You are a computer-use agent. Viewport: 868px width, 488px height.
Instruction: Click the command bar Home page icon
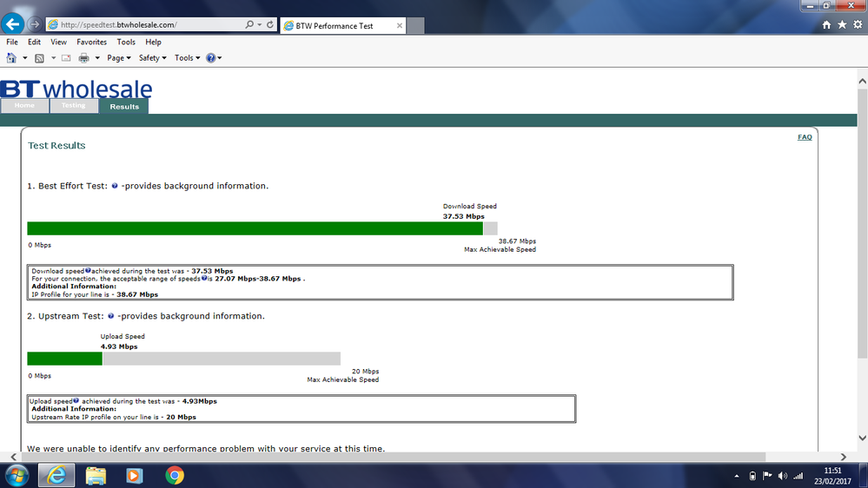(11, 57)
